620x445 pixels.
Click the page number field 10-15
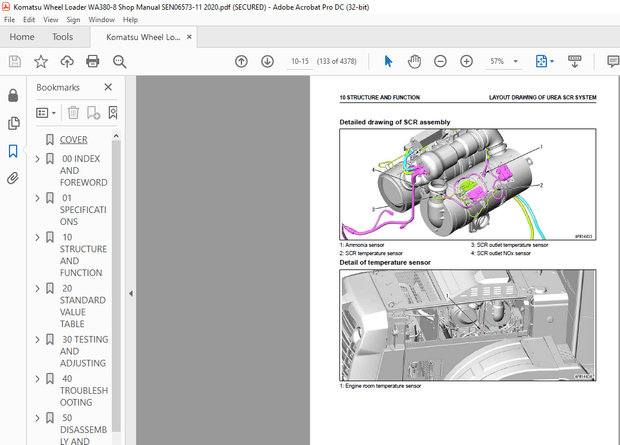pos(300,61)
